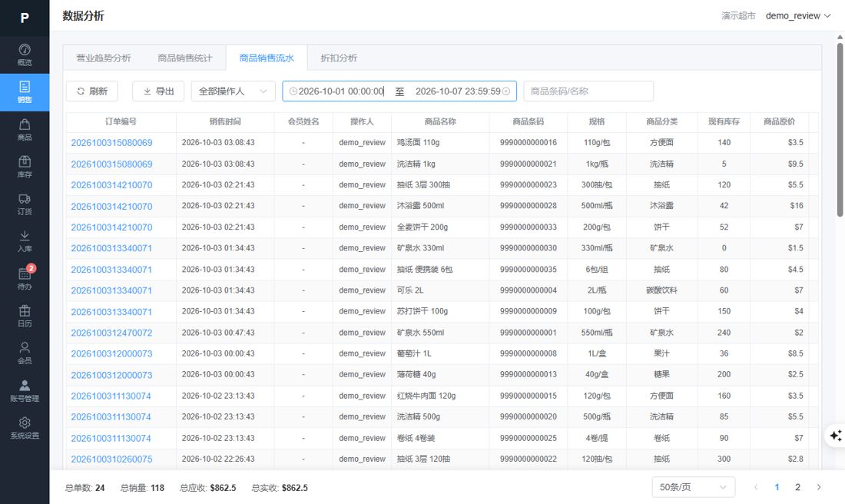The image size is (845, 504).
Task: Open order link 2026100312470072
Action: pyautogui.click(x=111, y=333)
